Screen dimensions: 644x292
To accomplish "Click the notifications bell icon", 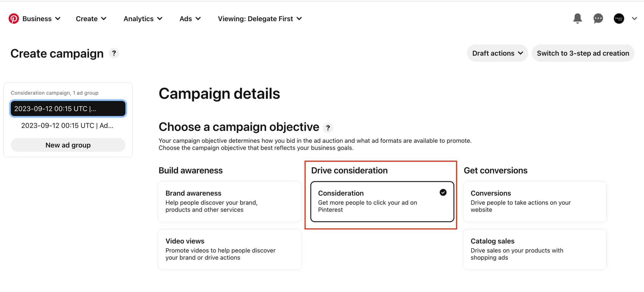I will [x=578, y=18].
